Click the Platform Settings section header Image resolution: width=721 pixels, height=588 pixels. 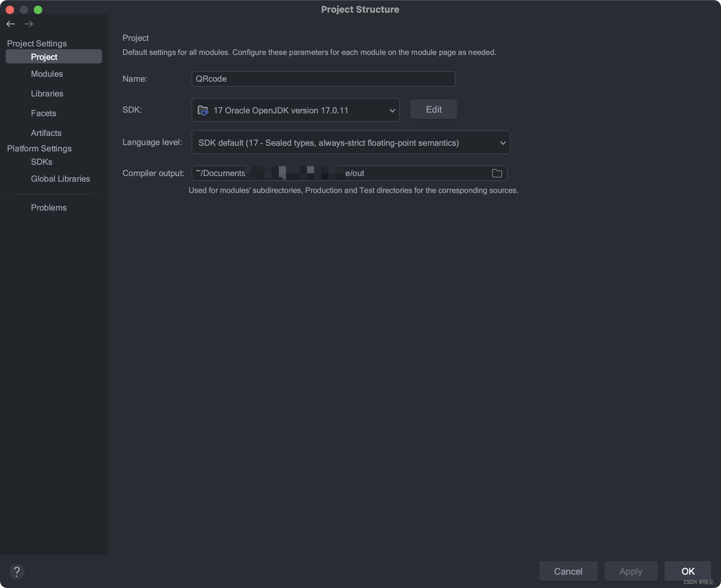[x=39, y=149]
